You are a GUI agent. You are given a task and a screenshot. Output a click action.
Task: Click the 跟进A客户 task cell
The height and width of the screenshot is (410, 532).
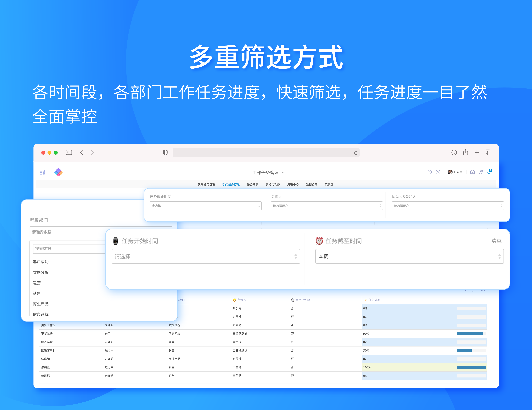(x=71, y=342)
